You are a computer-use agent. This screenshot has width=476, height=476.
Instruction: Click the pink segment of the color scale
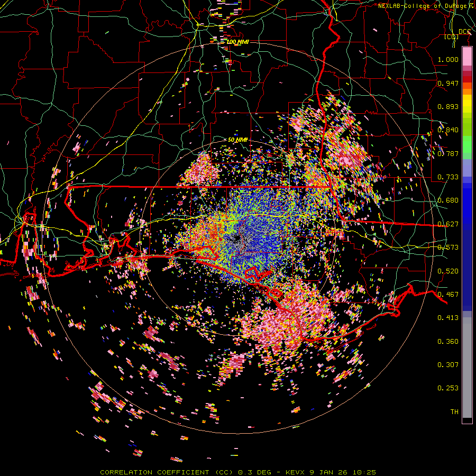pos(467,56)
